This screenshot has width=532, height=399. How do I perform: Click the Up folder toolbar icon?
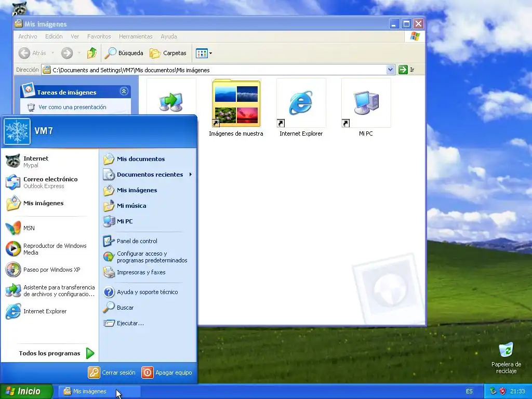pyautogui.click(x=92, y=53)
